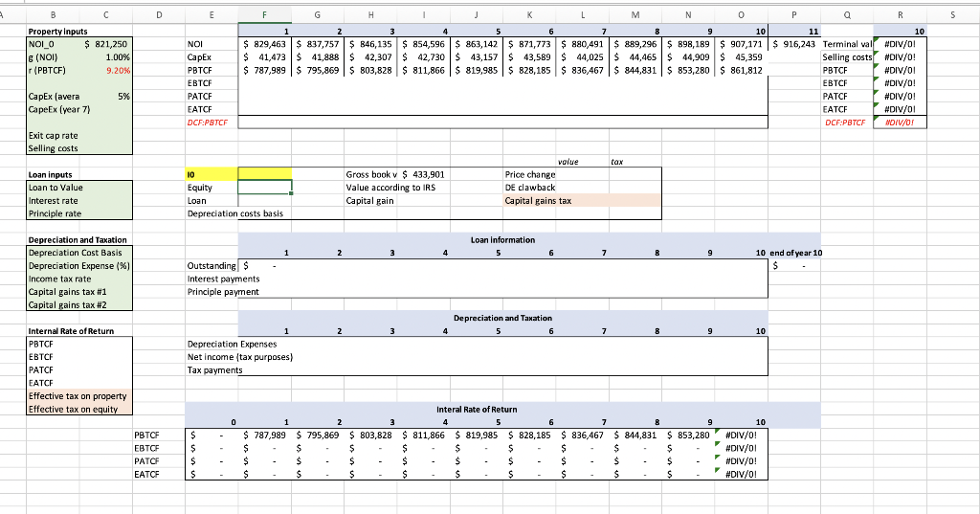Screen dimensions: 980x514
Task: Click the Principle rate label
Action: coord(55,213)
